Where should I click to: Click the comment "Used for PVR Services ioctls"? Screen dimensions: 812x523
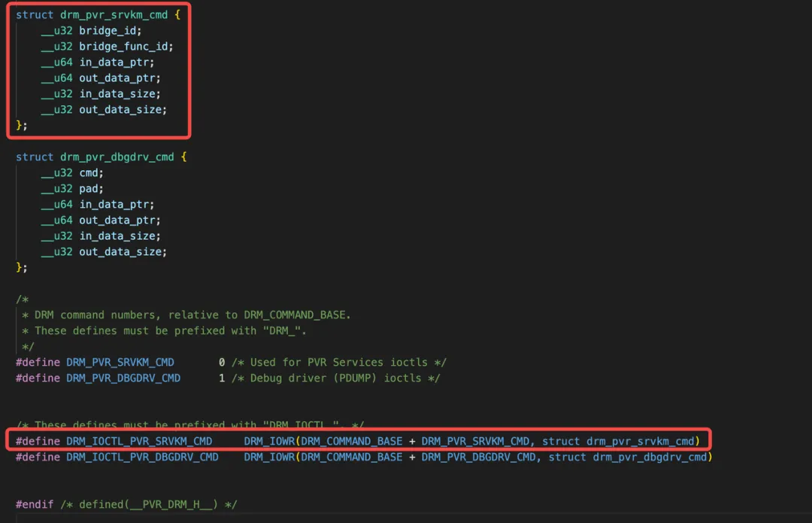pyautogui.click(x=339, y=362)
